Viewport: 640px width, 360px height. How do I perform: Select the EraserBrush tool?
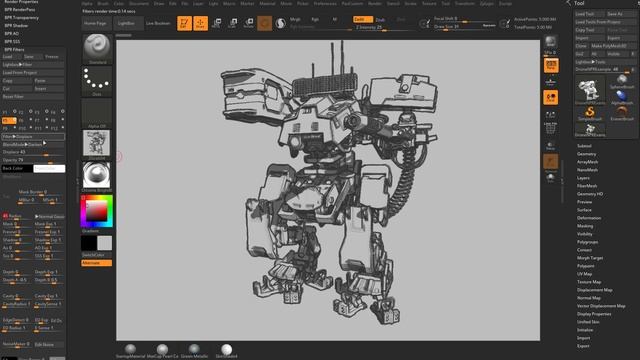tap(622, 113)
